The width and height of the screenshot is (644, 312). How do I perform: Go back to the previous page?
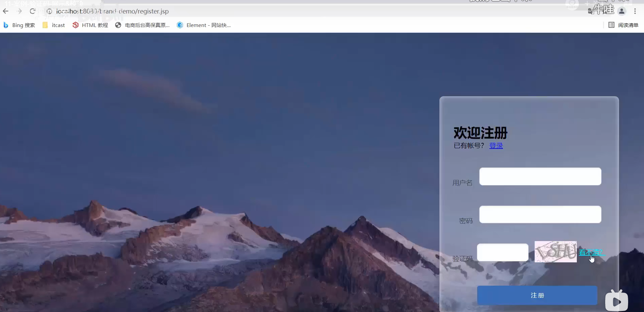point(6,11)
